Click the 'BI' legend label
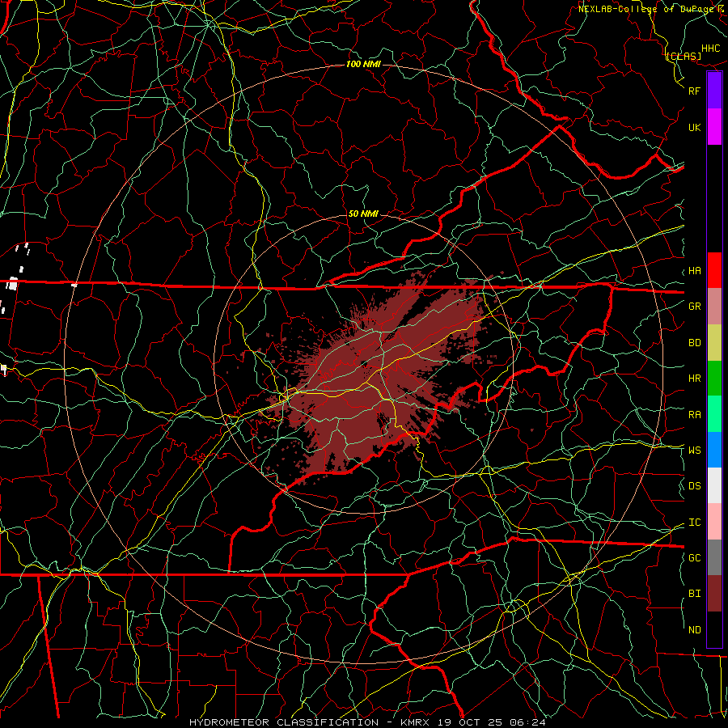Viewport: 728px width, 728px height. (695, 594)
